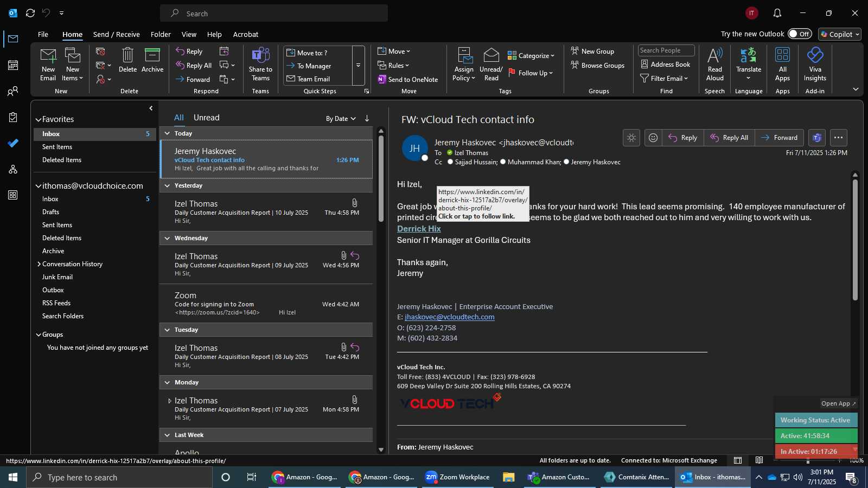
Task: Reverse sort order with the arrow icon
Action: click(367, 118)
